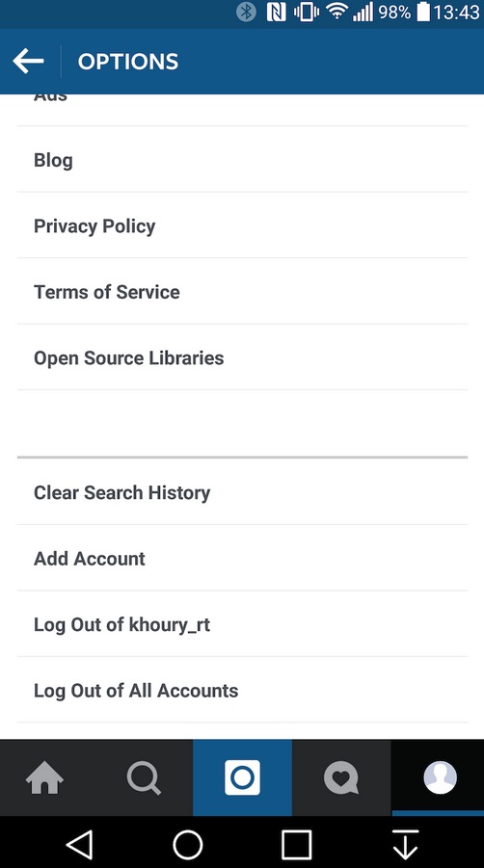The height and width of the screenshot is (868, 484).
Task: Open Terms of Service
Action: point(242,292)
